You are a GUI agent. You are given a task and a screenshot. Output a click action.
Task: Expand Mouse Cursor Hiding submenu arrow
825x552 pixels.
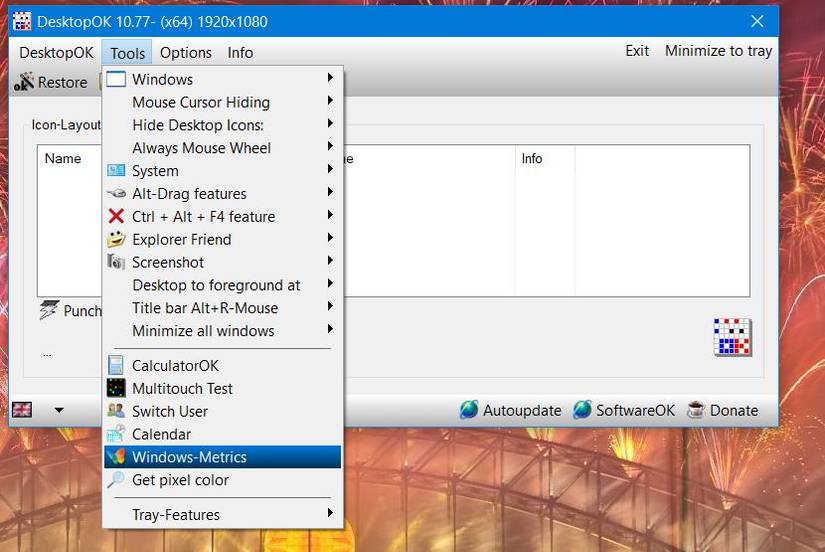pos(330,101)
